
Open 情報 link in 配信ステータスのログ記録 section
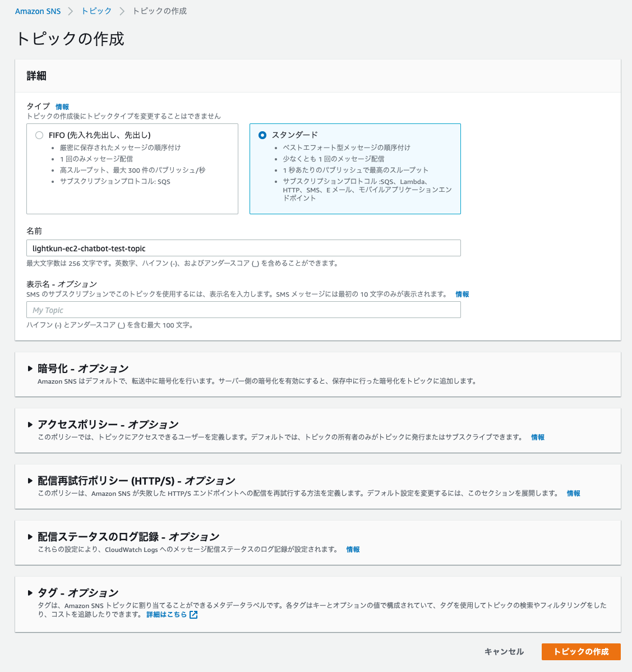353,549
